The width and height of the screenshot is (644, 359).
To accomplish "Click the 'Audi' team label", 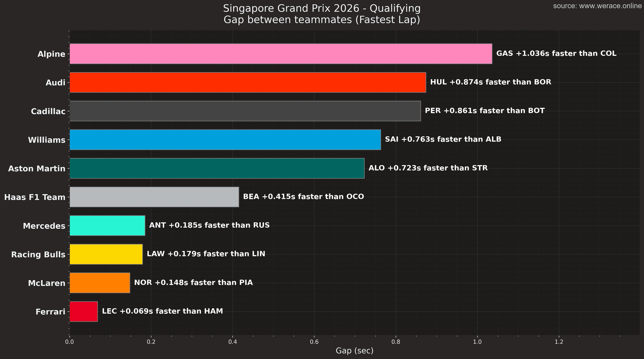I will coord(56,83).
